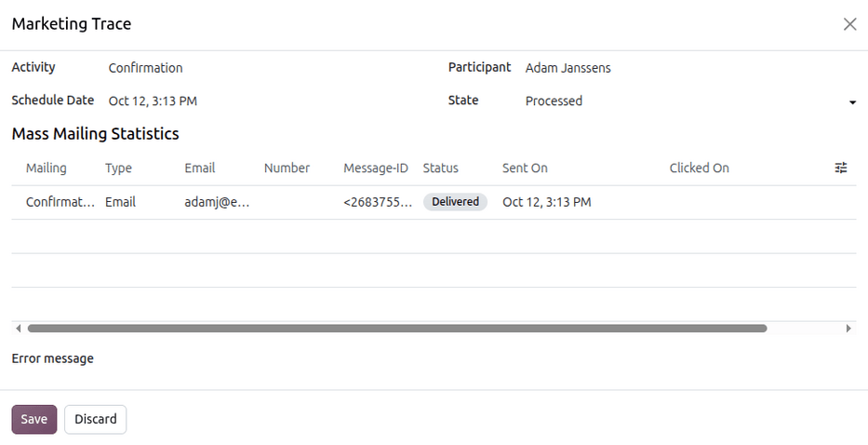Click the Oct 12, 3:13 PM sent cell
This screenshot has height=445, width=868.
547,202
